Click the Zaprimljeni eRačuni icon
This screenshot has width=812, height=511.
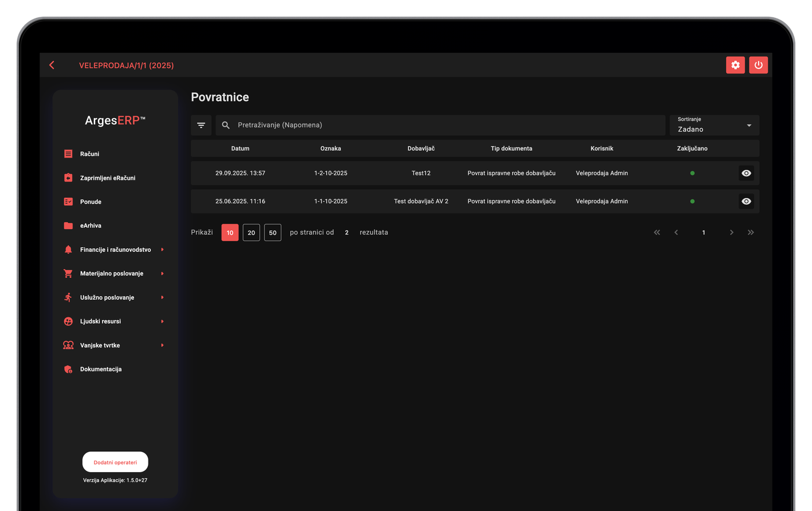(68, 178)
